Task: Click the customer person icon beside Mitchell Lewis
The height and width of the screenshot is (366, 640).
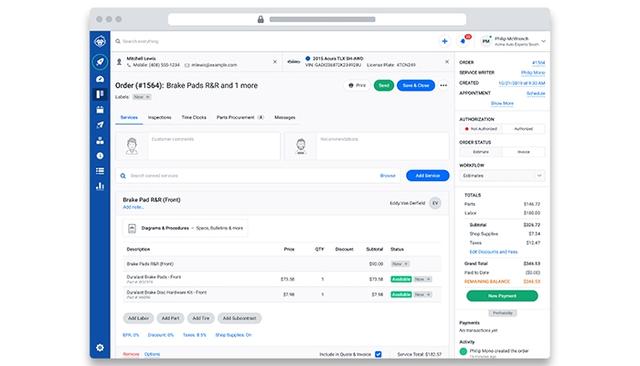Action: (x=119, y=62)
